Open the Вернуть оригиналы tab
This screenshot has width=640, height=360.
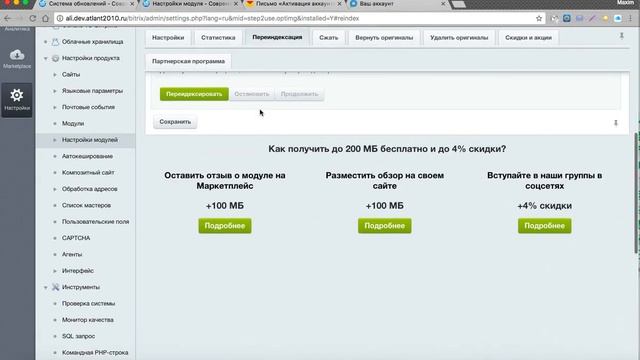[384, 38]
